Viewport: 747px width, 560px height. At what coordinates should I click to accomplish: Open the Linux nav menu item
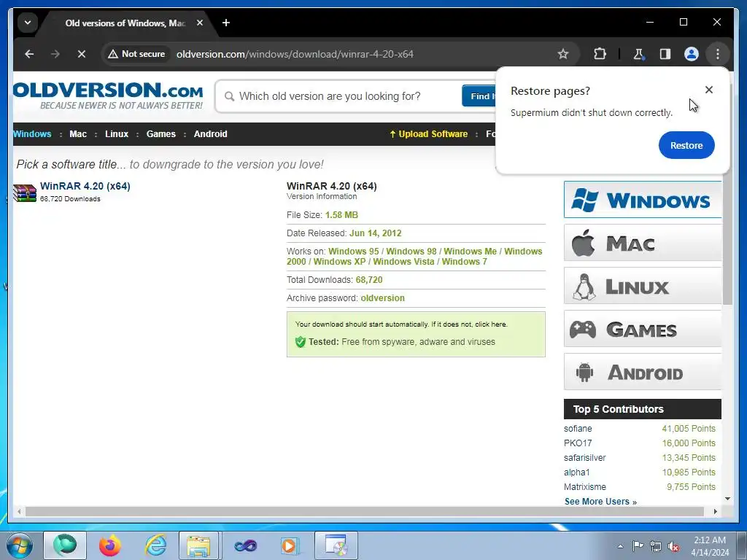click(x=117, y=134)
